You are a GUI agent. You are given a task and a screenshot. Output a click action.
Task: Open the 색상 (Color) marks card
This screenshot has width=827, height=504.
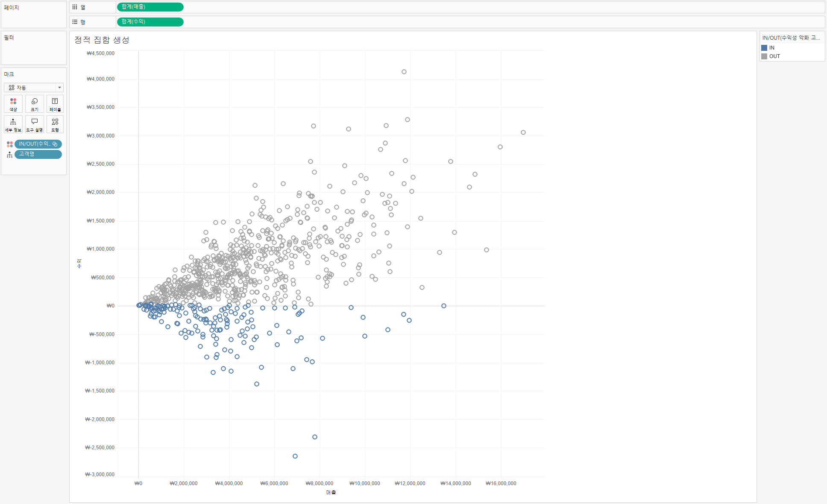coord(13,104)
